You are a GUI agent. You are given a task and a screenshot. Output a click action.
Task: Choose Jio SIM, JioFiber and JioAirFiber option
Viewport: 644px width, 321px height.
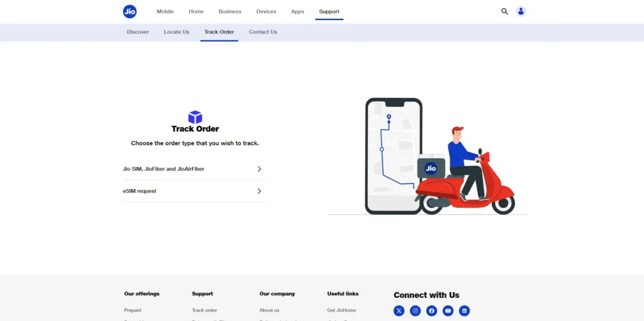pos(195,169)
